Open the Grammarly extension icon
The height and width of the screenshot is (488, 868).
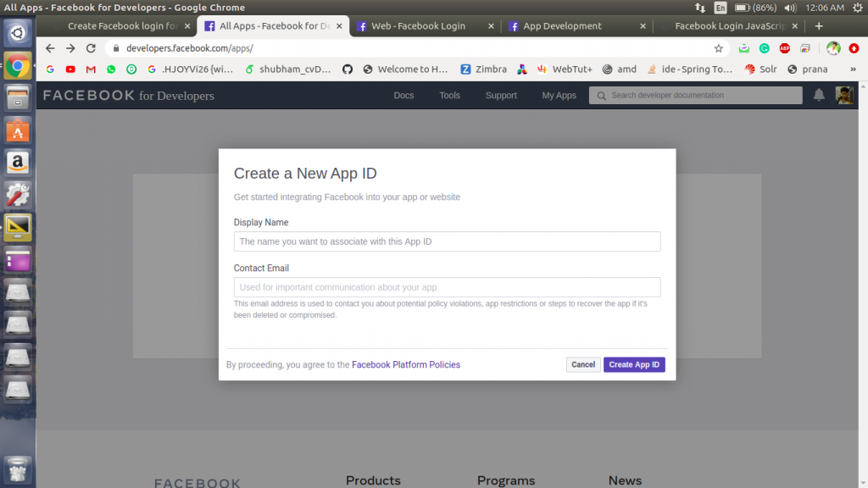click(765, 48)
